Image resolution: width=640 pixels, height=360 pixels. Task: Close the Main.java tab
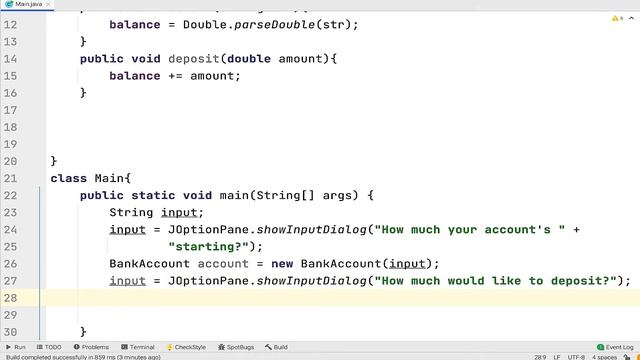[x=48, y=4]
